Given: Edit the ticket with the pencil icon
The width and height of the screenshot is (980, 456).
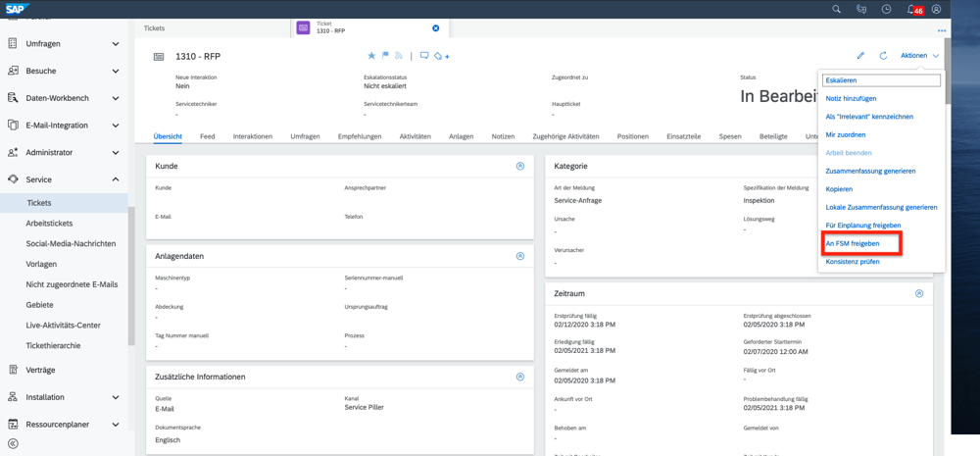Looking at the screenshot, I should [860, 56].
